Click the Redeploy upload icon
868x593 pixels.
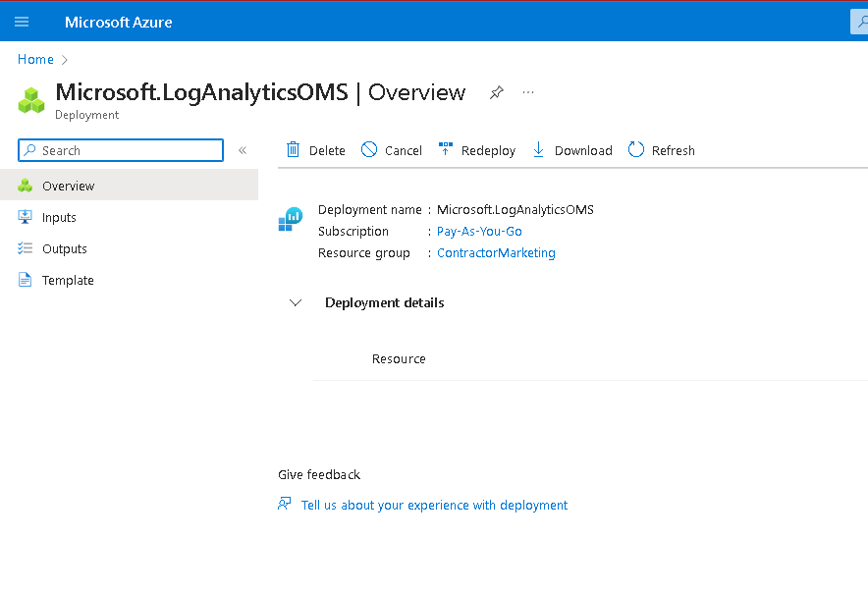446,149
